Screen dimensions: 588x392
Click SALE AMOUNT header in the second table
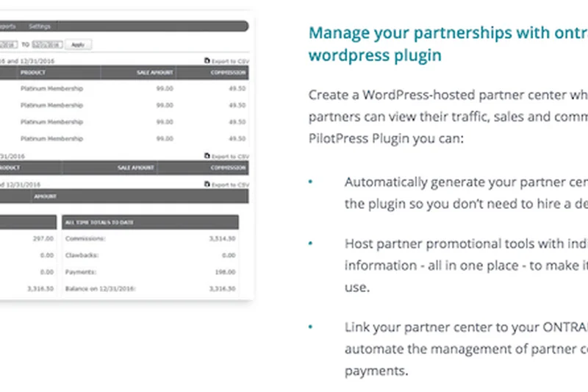(133, 168)
